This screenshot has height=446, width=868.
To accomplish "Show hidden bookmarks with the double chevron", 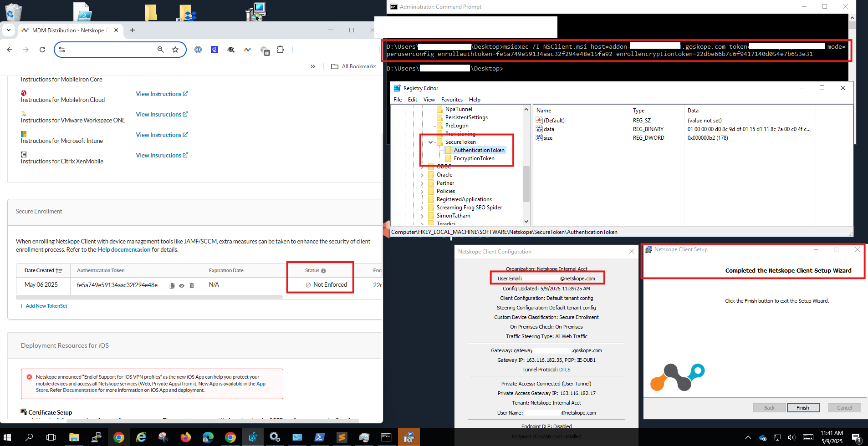I will pos(313,66).
